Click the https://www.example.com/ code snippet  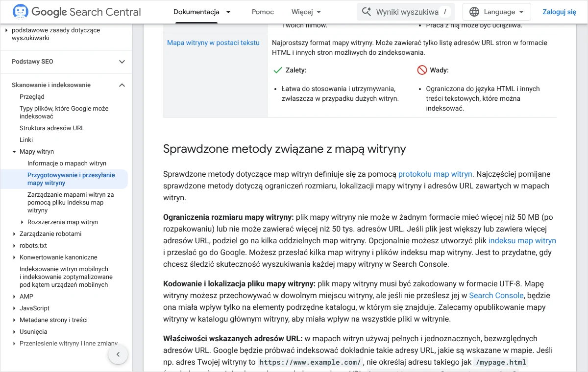(x=310, y=362)
